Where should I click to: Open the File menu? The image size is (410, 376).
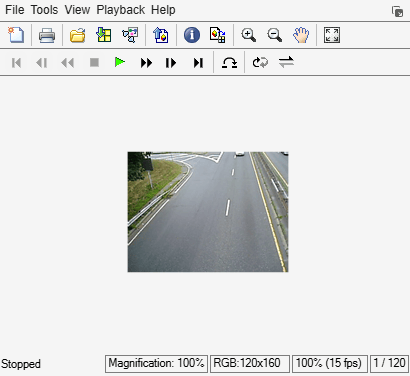[15, 10]
